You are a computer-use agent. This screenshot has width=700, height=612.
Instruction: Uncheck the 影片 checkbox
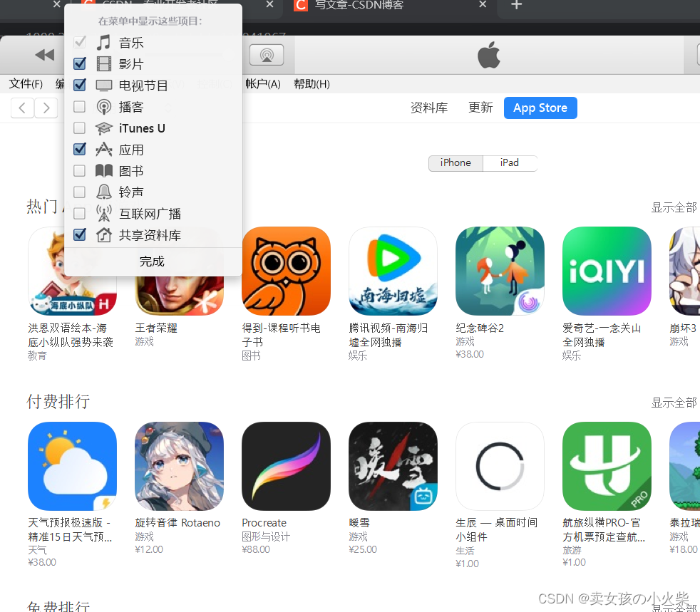[x=79, y=64]
